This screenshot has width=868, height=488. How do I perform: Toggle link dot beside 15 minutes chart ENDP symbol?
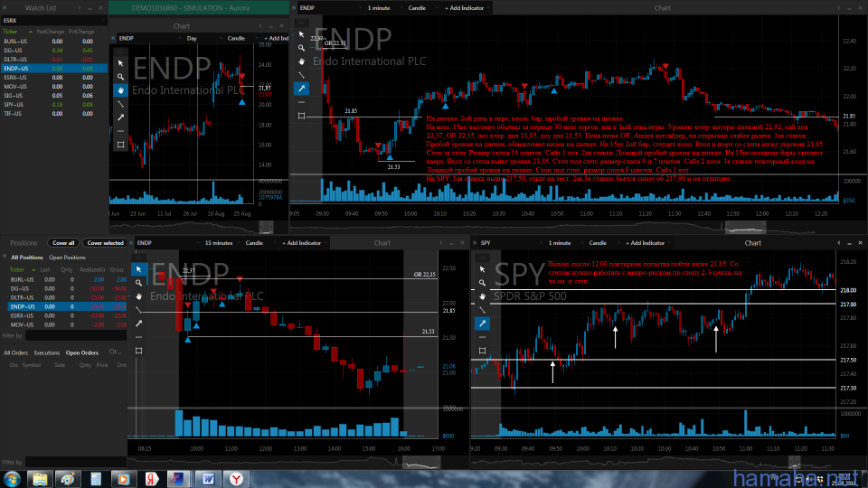pyautogui.click(x=132, y=243)
